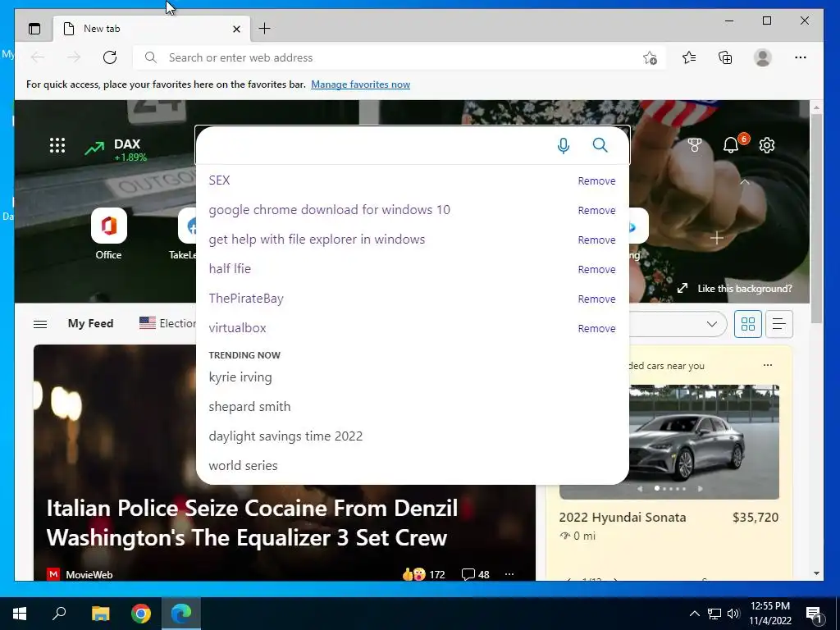Expand the feed filter dropdown
Viewport: 840px width, 630px height.
tap(711, 323)
